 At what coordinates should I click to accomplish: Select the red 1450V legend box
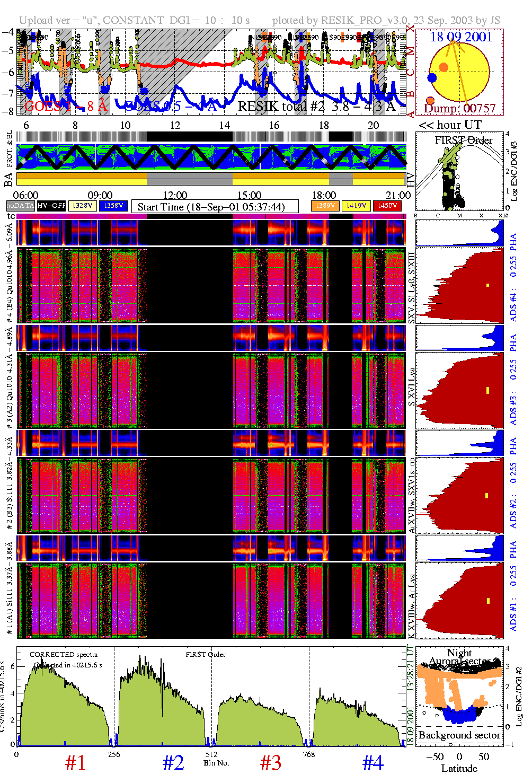(387, 206)
